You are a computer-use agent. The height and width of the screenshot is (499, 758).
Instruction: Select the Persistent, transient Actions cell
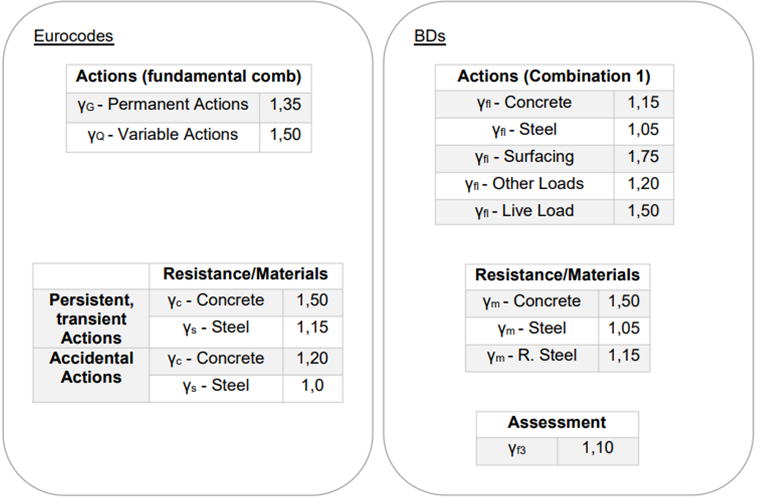point(91,318)
